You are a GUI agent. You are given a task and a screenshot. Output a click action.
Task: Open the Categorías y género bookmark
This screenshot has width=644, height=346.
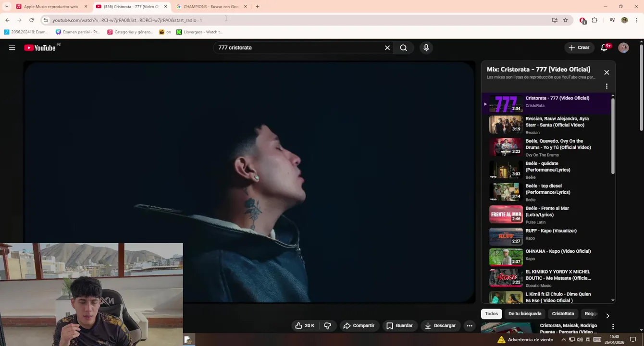[x=130, y=32]
